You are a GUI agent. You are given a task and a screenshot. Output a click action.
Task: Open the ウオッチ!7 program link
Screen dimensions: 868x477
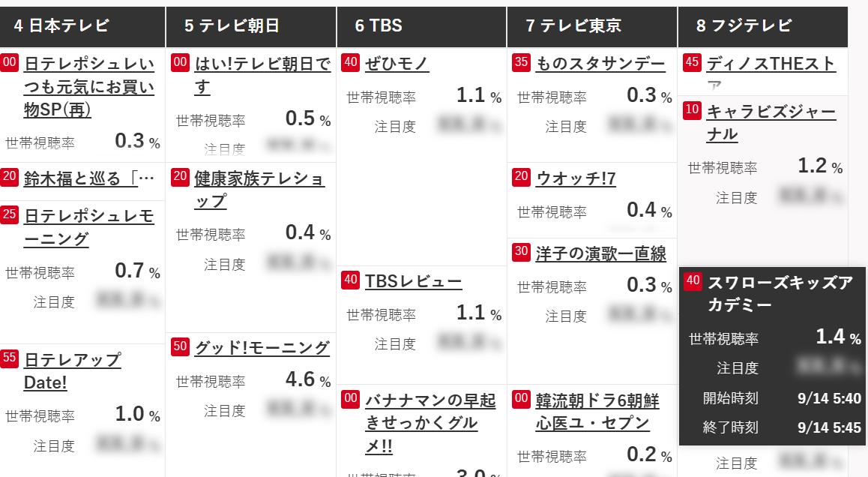click(x=575, y=178)
